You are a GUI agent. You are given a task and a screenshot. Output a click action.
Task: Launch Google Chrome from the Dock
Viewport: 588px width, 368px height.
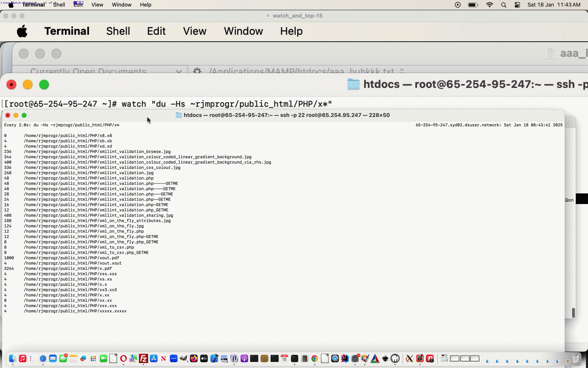tap(315, 359)
